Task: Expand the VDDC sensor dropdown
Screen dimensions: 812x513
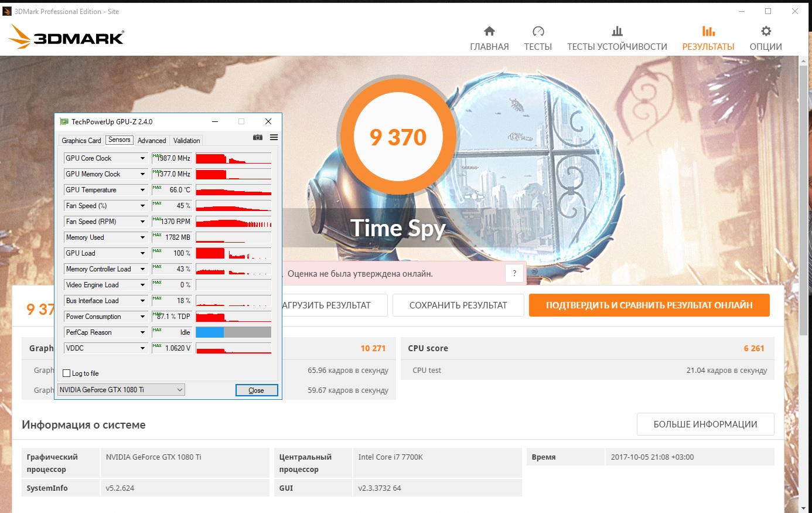Action: [142, 348]
